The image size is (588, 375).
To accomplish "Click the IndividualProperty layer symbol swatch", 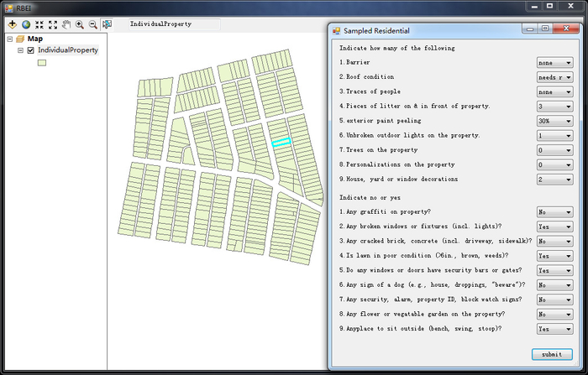I will (x=40, y=63).
